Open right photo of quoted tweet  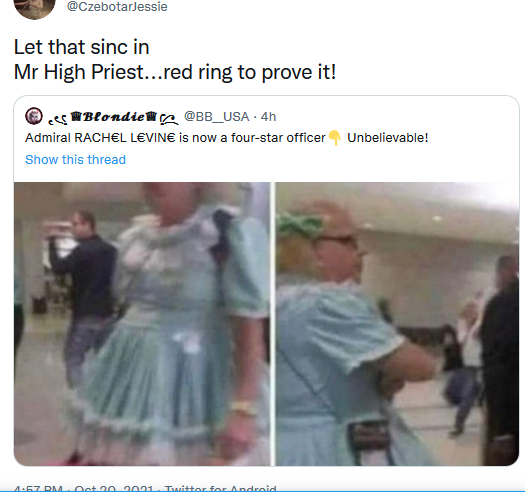pos(397,324)
